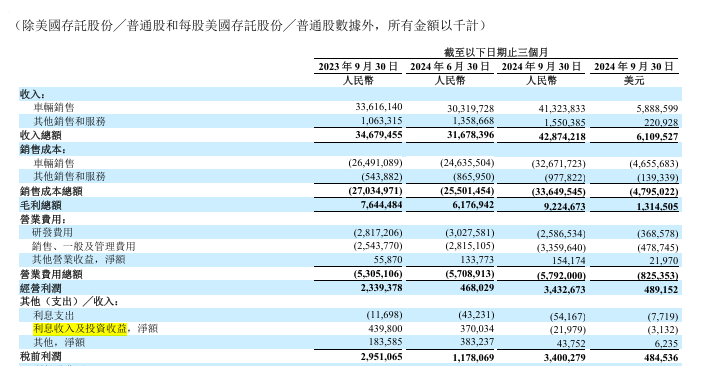Click the 營業費用總額 row label
This screenshot has width=702, height=366.
(x=51, y=274)
